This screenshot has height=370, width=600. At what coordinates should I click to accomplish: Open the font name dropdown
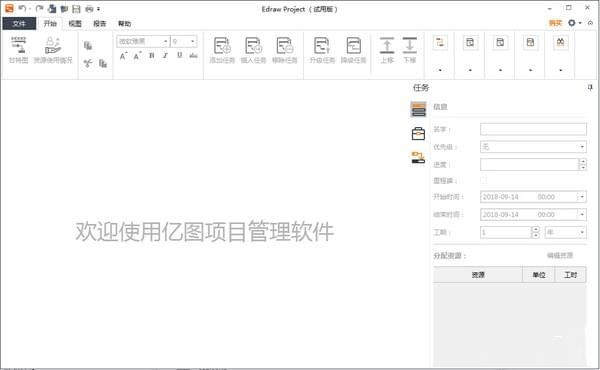tap(165, 41)
